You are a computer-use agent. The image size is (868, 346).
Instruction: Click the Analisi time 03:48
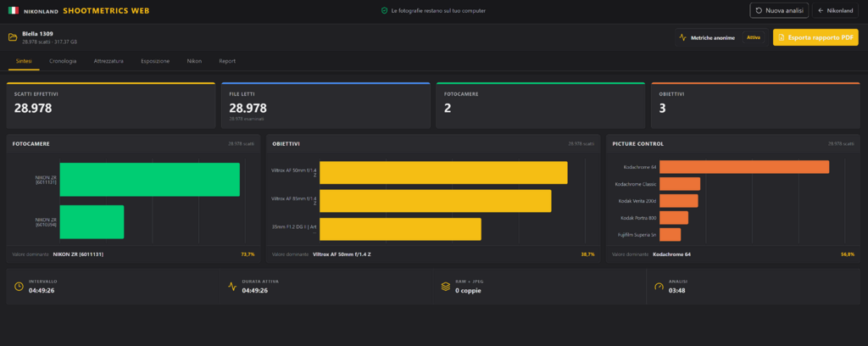pyautogui.click(x=676, y=291)
